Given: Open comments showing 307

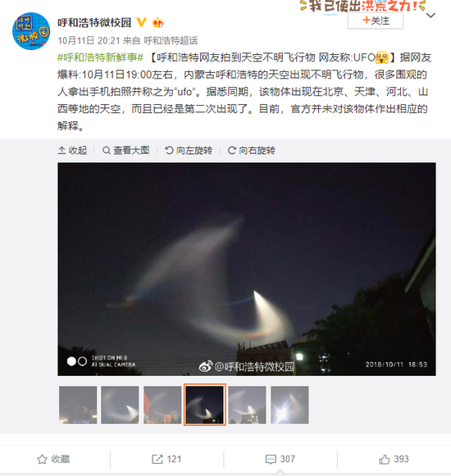Looking at the screenshot, I should click(280, 459).
